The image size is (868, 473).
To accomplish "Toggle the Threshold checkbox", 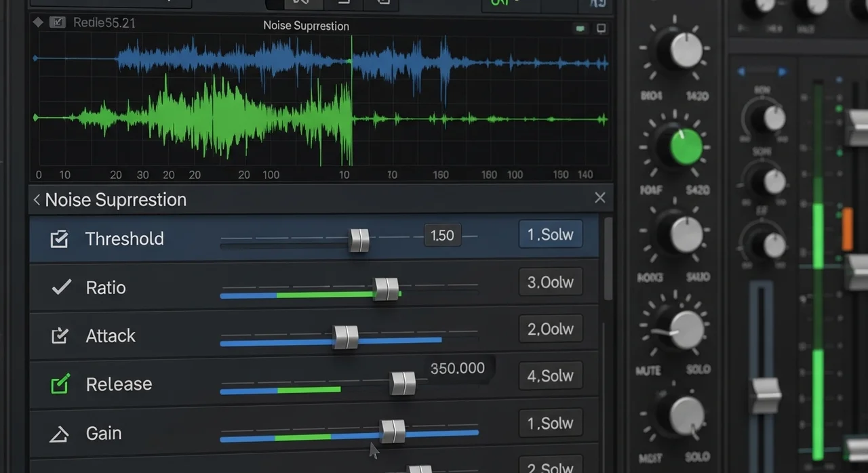I will click(60, 239).
